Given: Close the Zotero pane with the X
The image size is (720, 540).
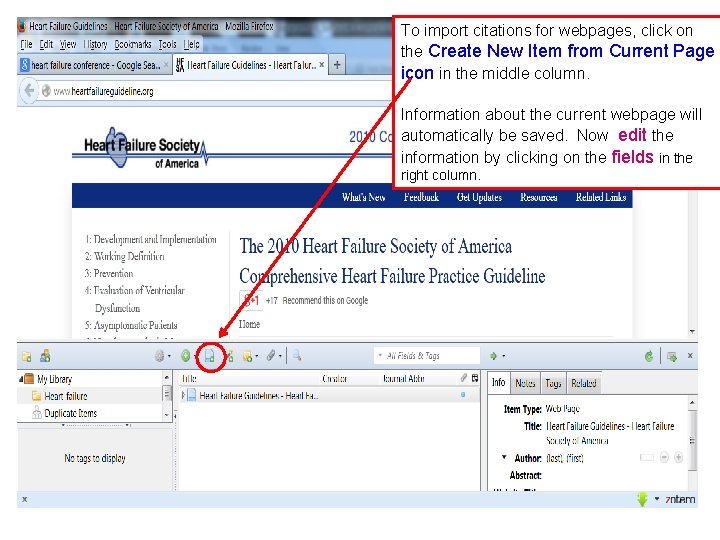Looking at the screenshot, I should tap(690, 355).
